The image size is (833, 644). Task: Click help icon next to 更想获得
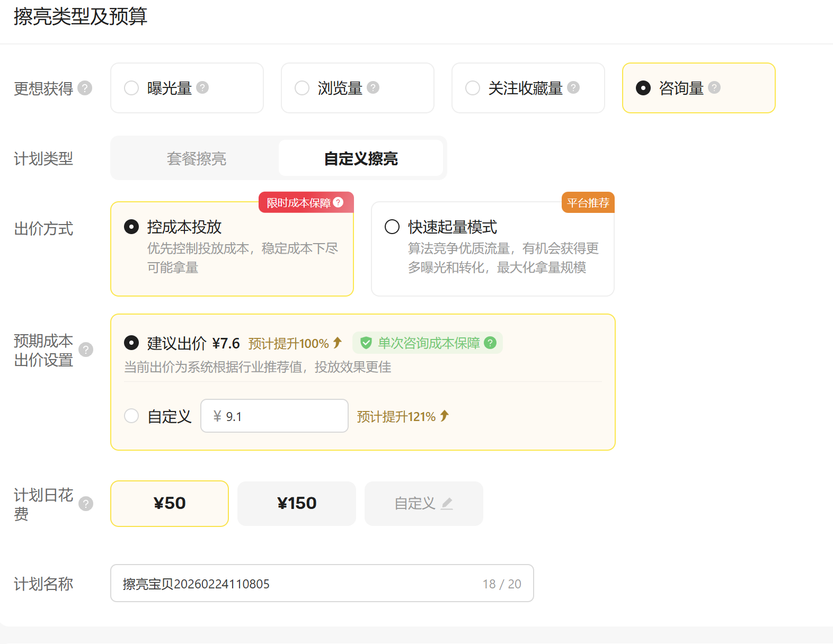(85, 88)
